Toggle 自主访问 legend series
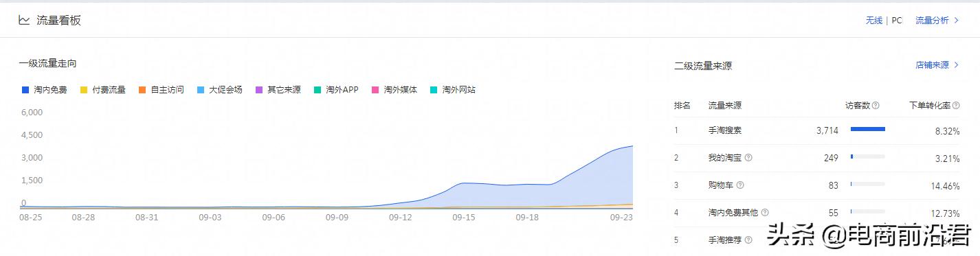This screenshot has width=980, height=256. coord(162,90)
